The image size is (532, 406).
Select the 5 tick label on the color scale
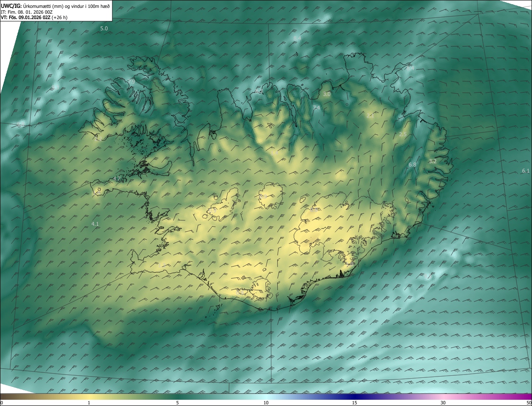177,403
